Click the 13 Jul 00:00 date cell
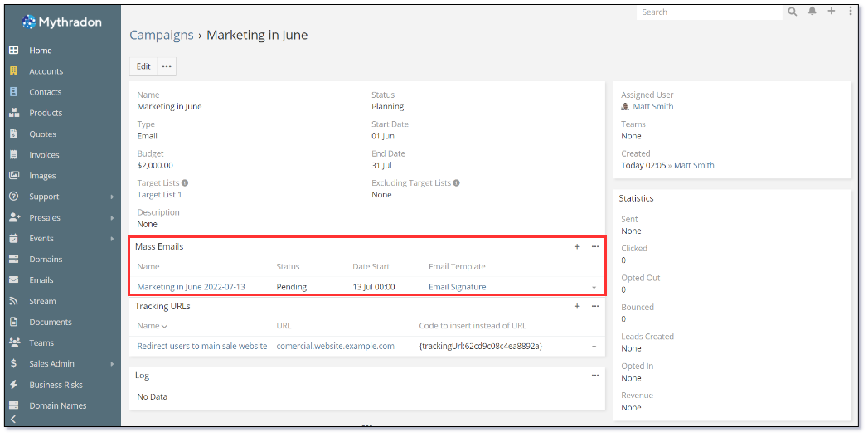The width and height of the screenshot is (868, 437). point(374,287)
